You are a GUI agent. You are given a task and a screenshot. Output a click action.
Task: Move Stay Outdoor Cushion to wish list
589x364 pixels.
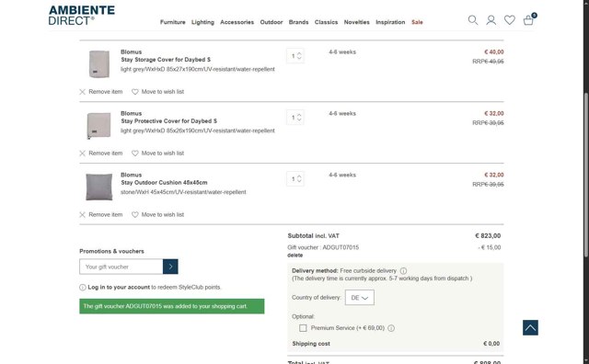click(x=157, y=215)
